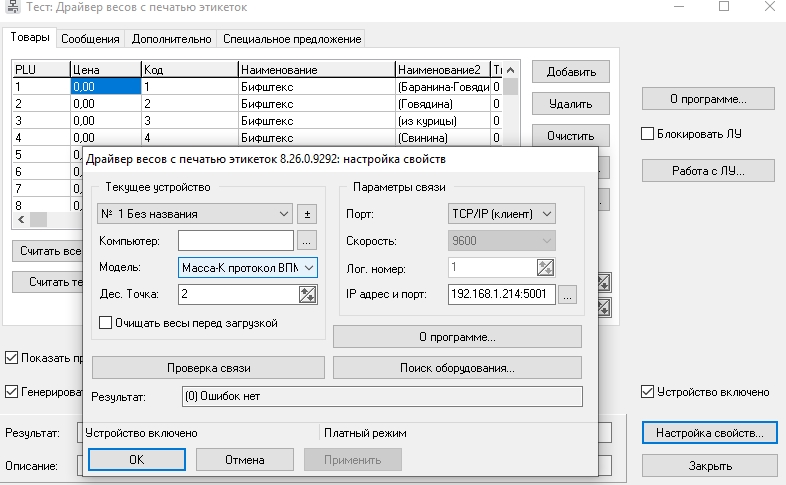Switch to the Сообщения tab
The width and height of the screenshot is (786, 485).
90,39
